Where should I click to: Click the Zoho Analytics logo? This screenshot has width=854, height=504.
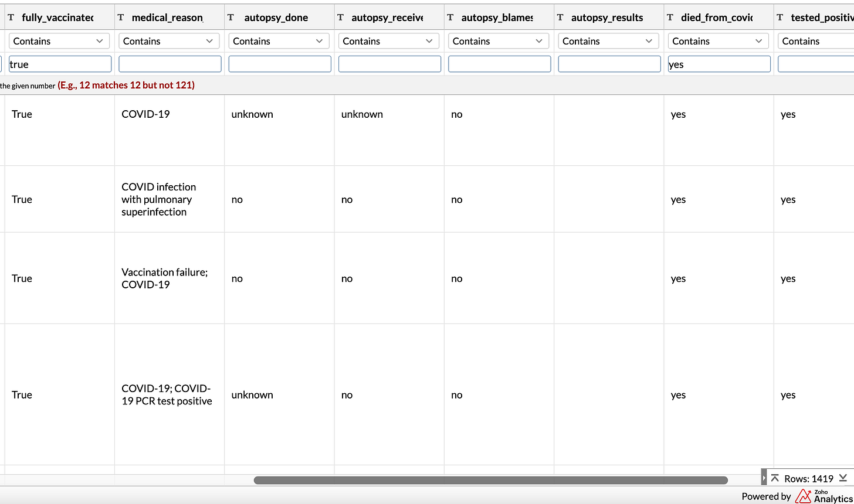823,496
